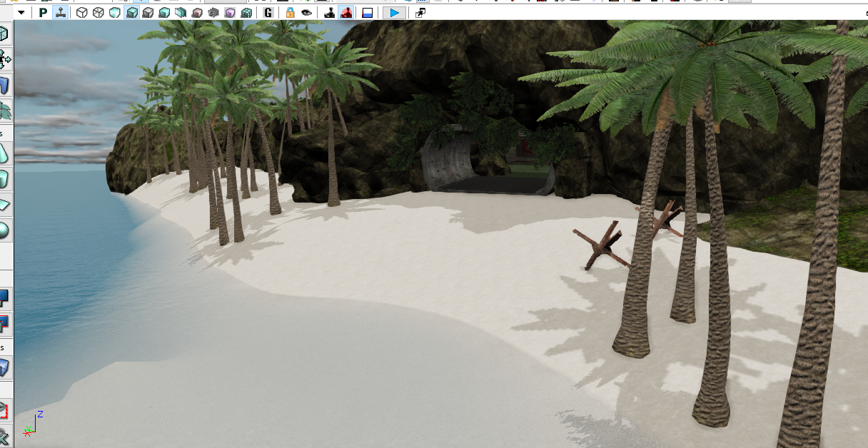Viewport: 868px width, 448px height.
Task: Open the viewport options dropdown arrow
Action: tap(21, 13)
